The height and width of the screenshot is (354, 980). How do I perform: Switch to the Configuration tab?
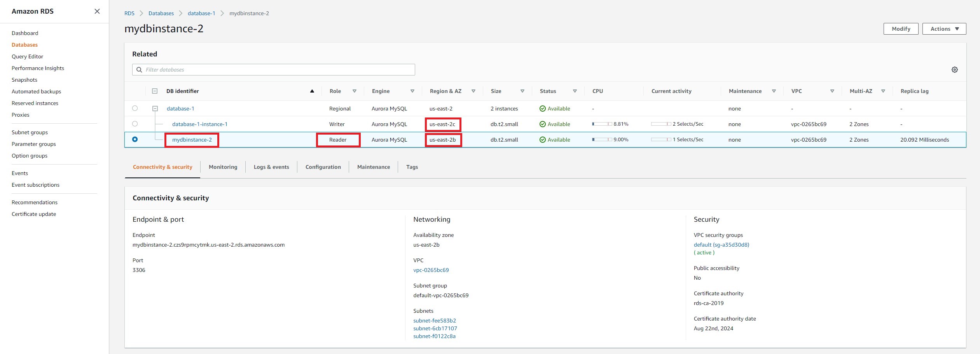pos(323,167)
